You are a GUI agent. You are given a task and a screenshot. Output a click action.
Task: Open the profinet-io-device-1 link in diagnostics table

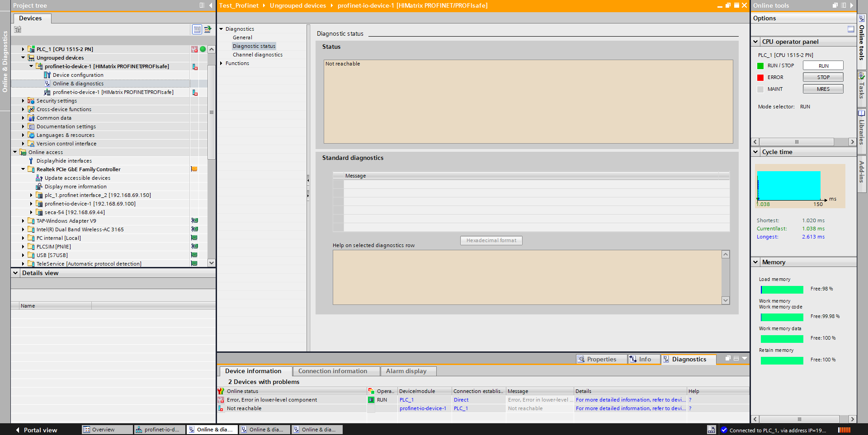click(422, 408)
